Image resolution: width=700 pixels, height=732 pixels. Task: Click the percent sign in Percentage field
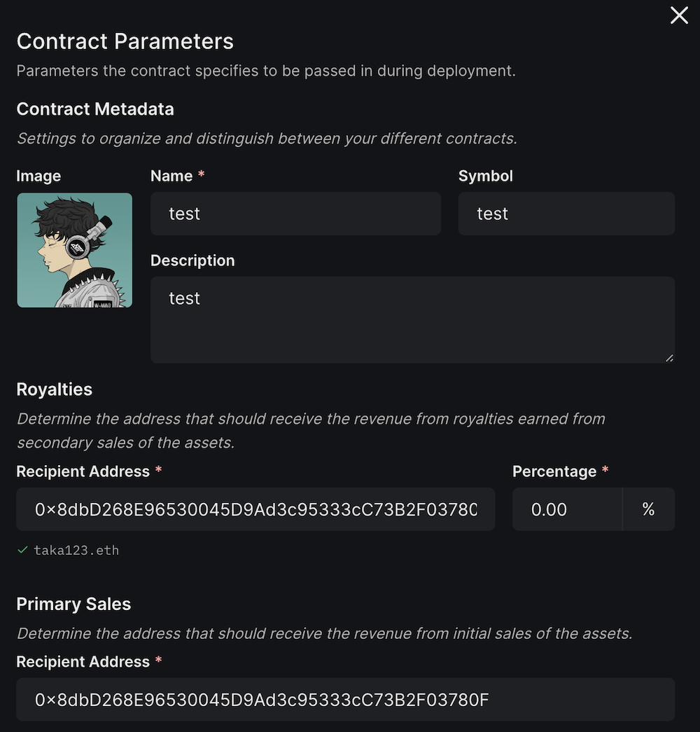tap(648, 509)
